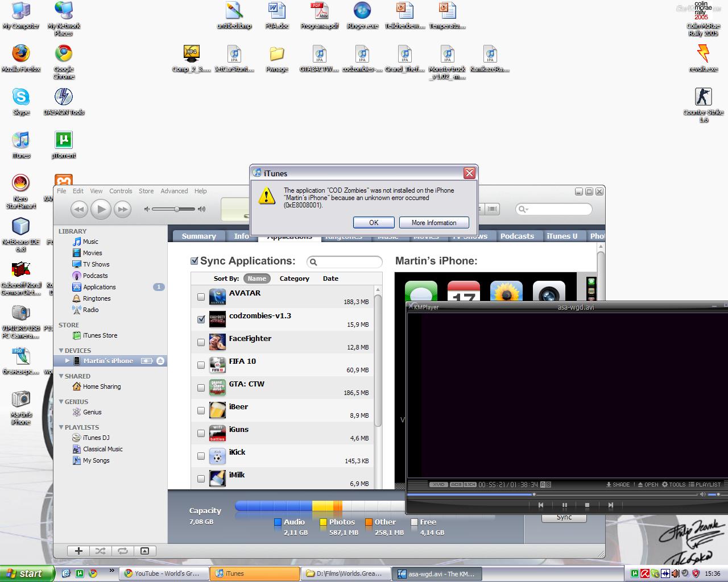Image resolution: width=728 pixels, height=582 pixels.
Task: Skip to next track in KMPlayer
Action: (x=610, y=505)
